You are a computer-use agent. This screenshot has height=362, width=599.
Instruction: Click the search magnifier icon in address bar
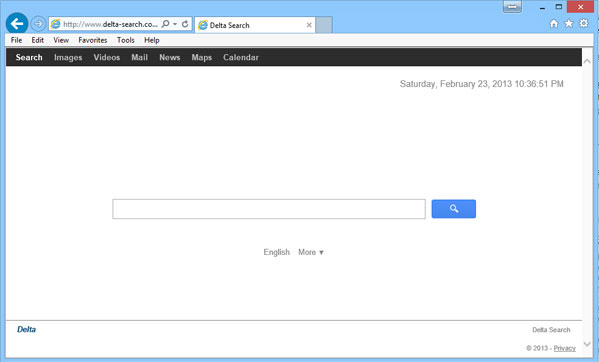pyautogui.click(x=165, y=24)
